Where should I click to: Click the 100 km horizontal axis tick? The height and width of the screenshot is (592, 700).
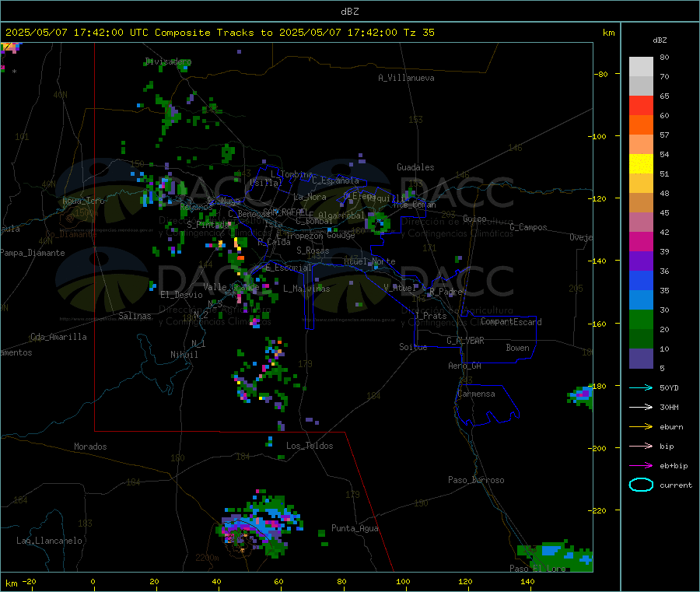[x=403, y=582]
